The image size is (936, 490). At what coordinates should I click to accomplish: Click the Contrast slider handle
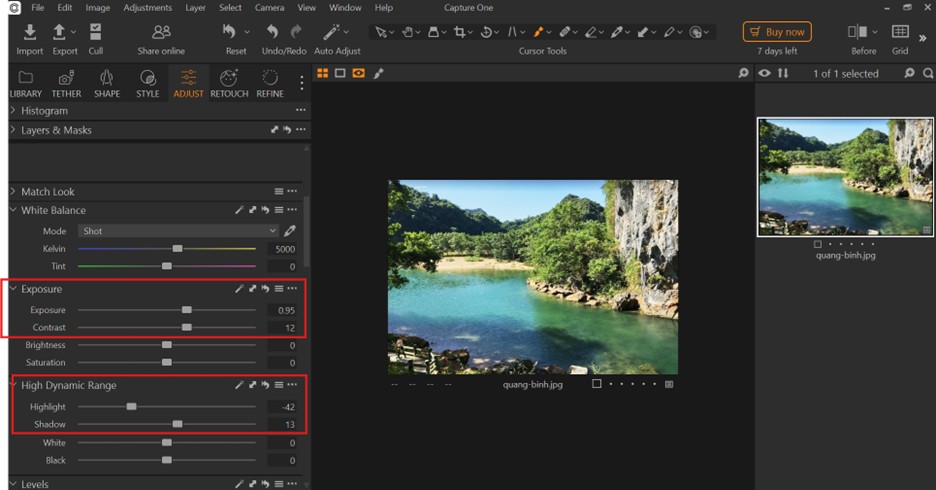[x=187, y=327]
